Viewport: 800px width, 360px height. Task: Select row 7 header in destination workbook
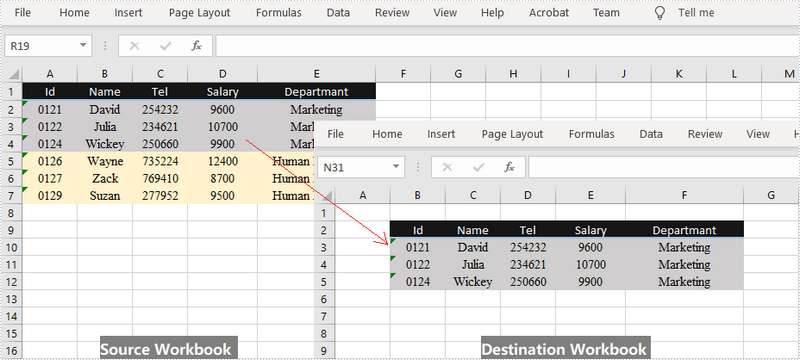[325, 317]
